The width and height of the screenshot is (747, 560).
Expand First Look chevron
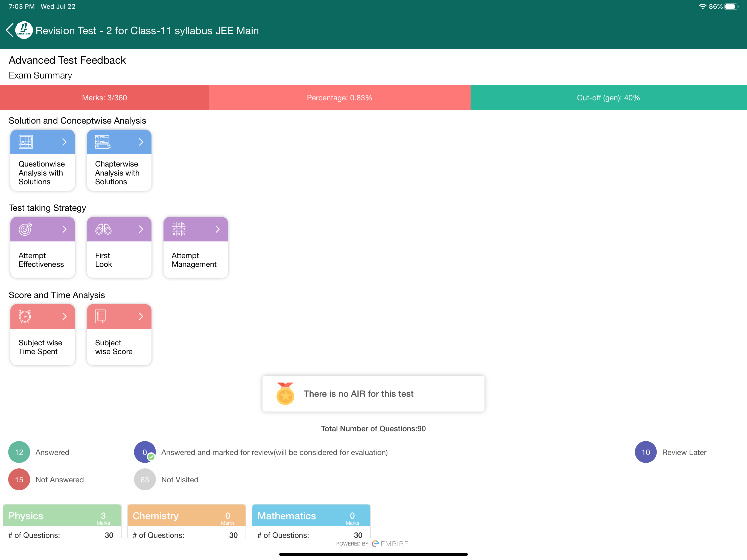pyautogui.click(x=141, y=229)
